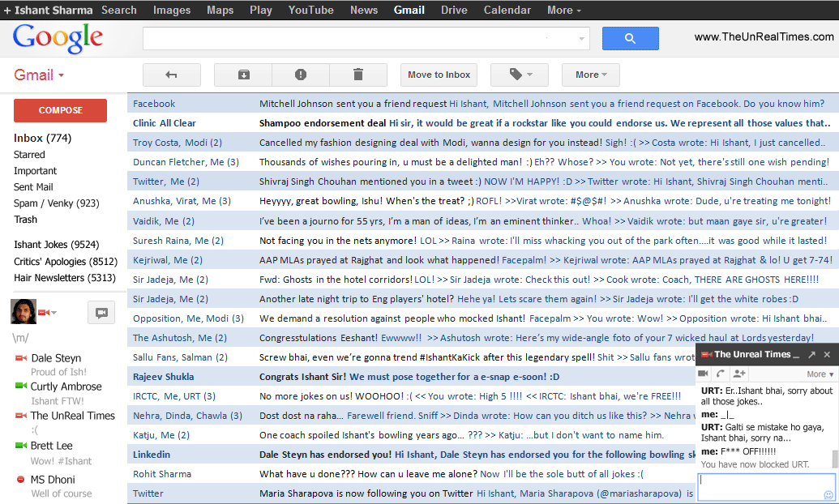This screenshot has width=839, height=504.
Task: Open Duncan Fletcher conversation
Action: pos(482,161)
